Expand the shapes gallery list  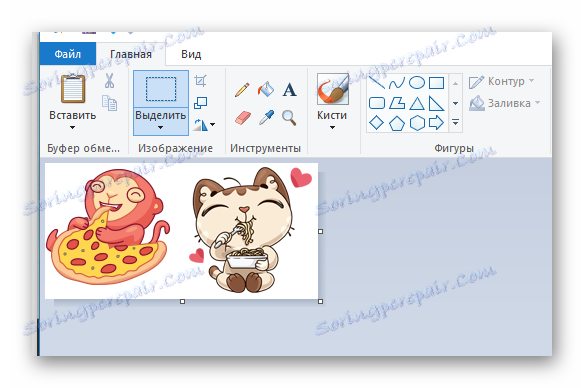click(x=456, y=122)
